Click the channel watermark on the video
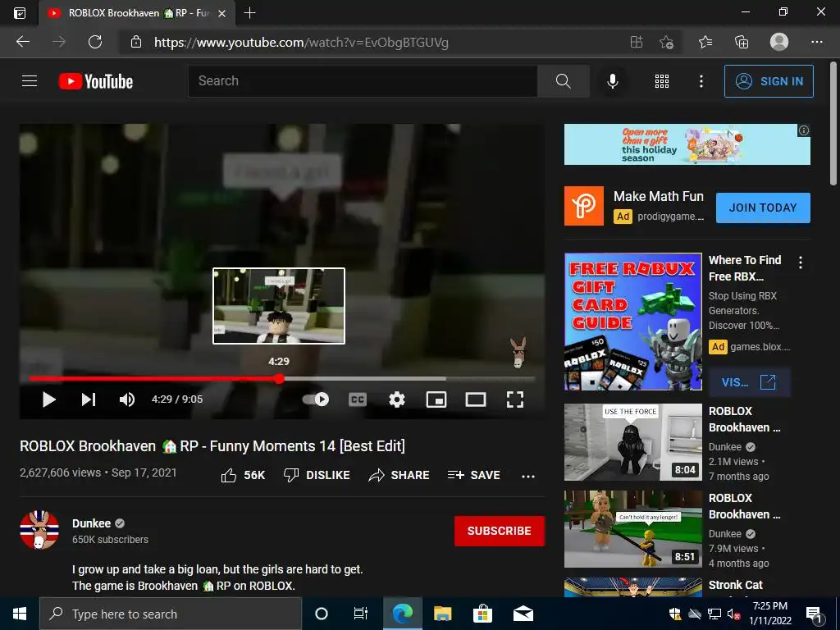The image size is (840, 630). pos(518,352)
